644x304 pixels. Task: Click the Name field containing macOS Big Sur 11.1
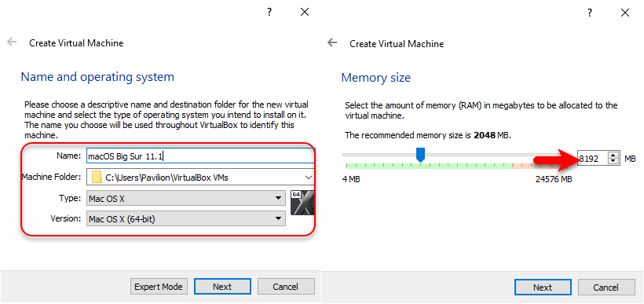(200, 156)
